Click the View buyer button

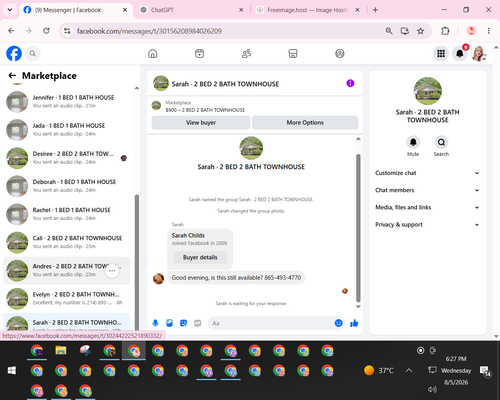(201, 123)
